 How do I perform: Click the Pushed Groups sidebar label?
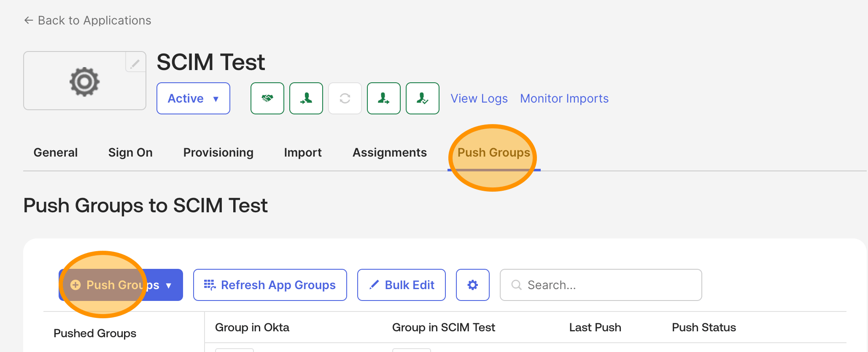coord(95,333)
